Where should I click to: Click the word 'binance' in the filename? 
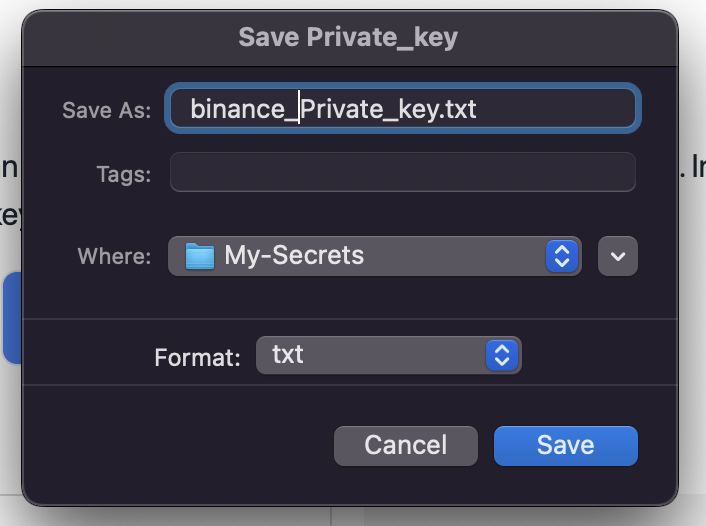237,109
